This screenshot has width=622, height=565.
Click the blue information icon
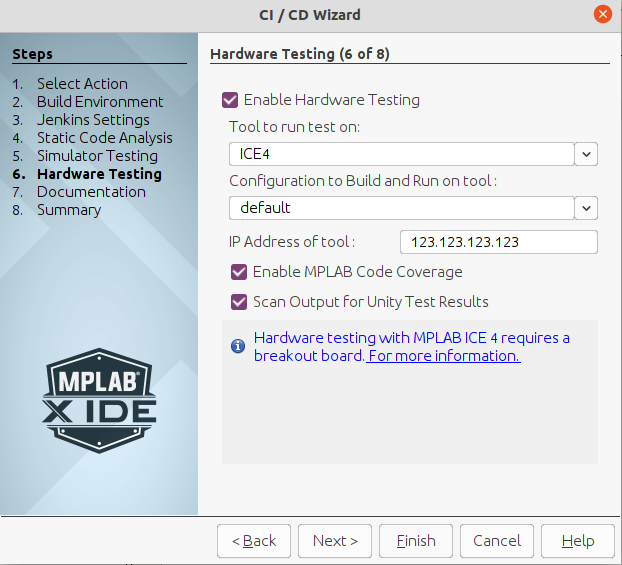click(238, 346)
